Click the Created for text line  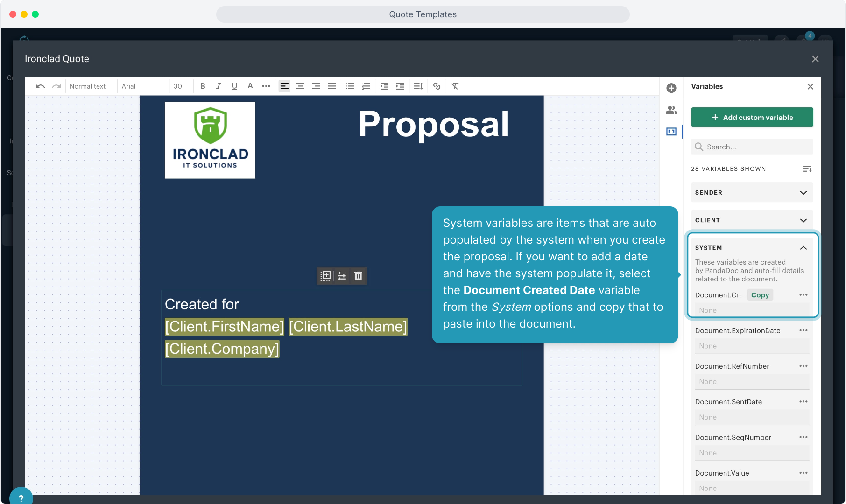202,304
